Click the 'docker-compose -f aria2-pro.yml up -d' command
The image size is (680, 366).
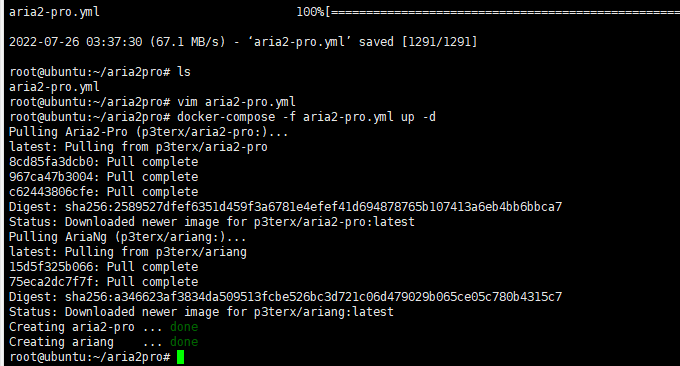click(306, 117)
